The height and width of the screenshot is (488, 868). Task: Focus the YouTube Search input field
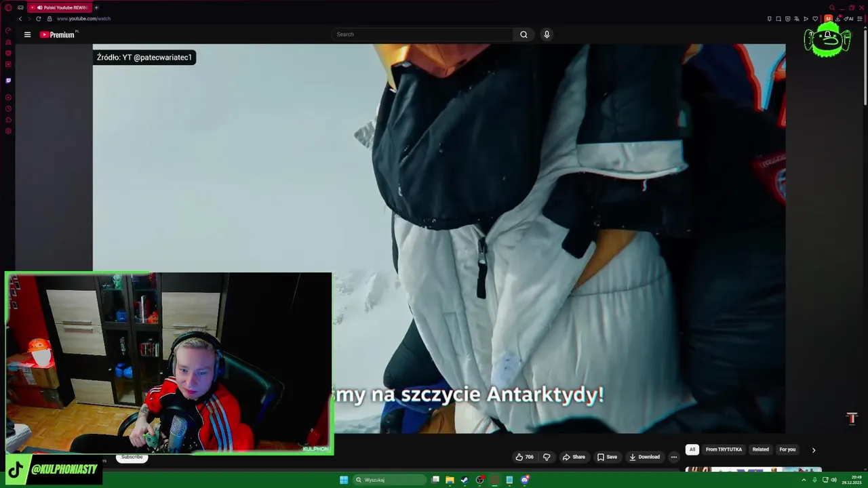[423, 35]
